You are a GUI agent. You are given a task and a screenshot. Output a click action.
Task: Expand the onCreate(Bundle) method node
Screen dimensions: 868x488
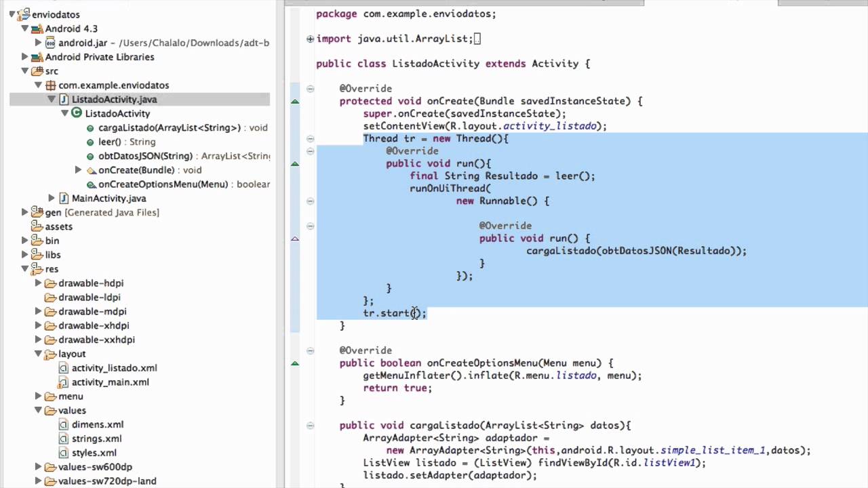78,170
